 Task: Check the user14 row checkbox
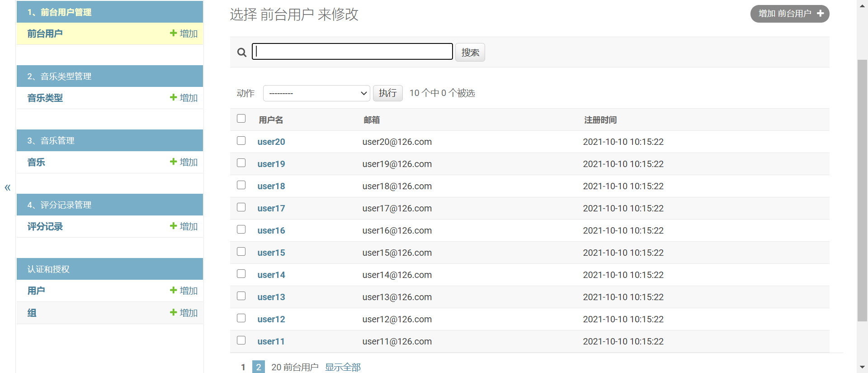pos(241,274)
